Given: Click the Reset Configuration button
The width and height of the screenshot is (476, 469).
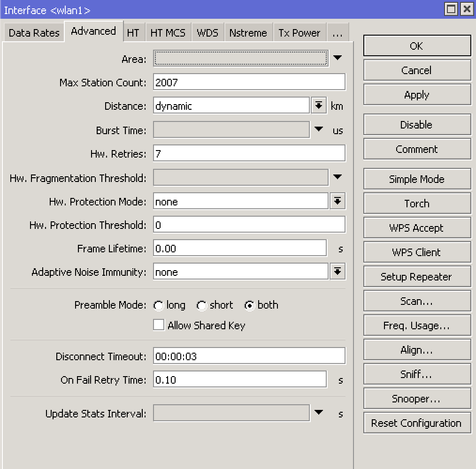Looking at the screenshot, I should tap(417, 423).
